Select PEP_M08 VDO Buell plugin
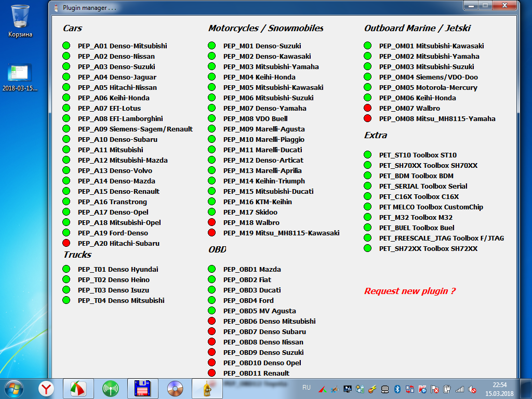The width and height of the screenshot is (532, 399). [x=255, y=118]
